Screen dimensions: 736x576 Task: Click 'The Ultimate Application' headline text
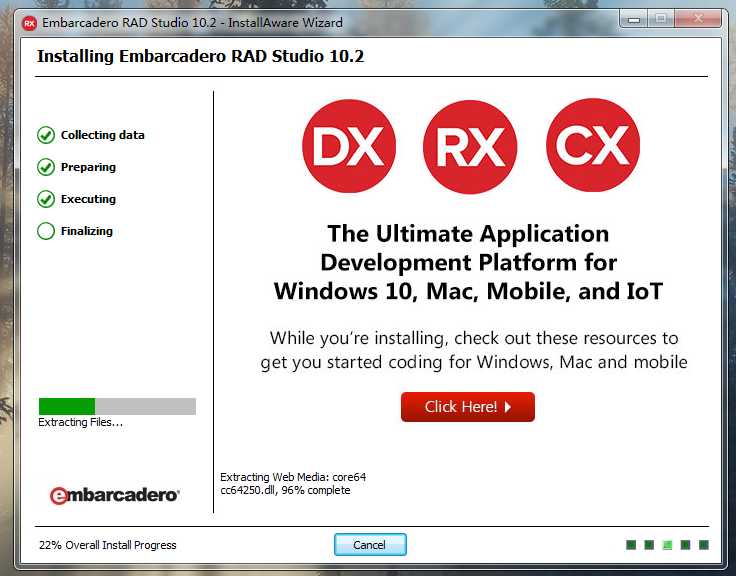click(x=468, y=233)
